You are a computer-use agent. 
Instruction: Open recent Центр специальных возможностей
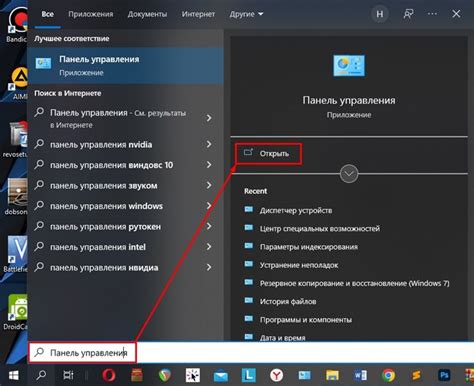(320, 229)
